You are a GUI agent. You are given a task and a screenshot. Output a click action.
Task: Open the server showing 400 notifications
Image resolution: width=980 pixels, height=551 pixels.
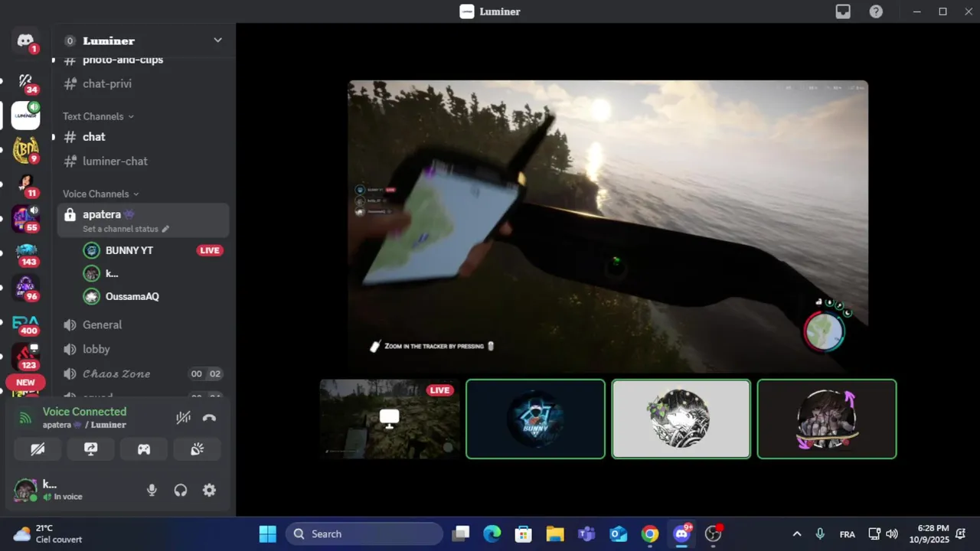[x=25, y=322]
